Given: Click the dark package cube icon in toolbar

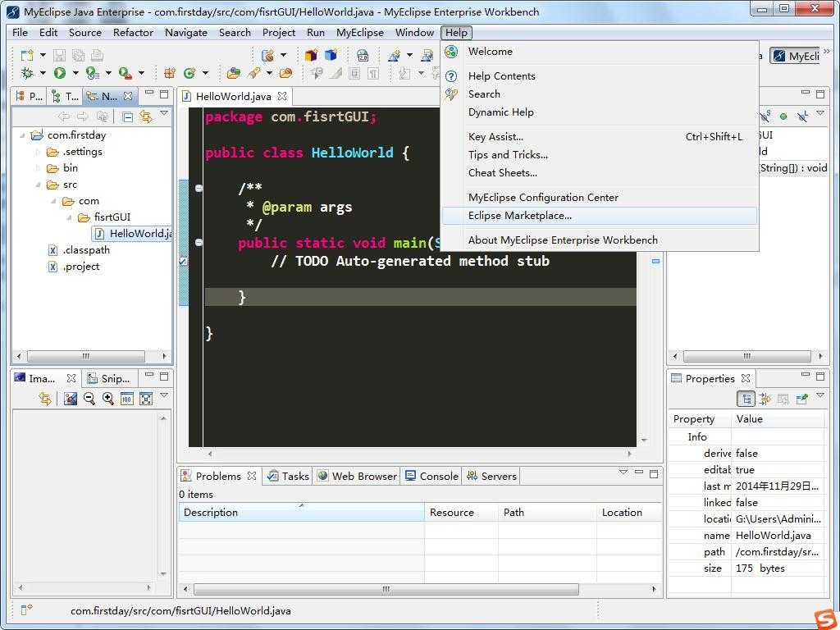Looking at the screenshot, I should pyautogui.click(x=311, y=55).
